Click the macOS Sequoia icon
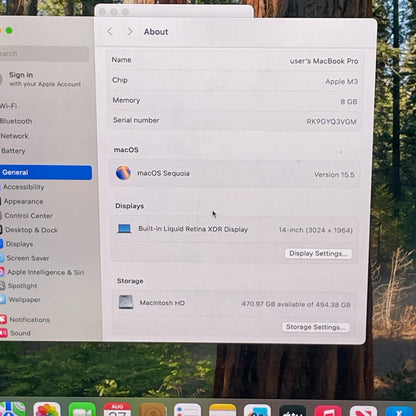 [x=123, y=173]
